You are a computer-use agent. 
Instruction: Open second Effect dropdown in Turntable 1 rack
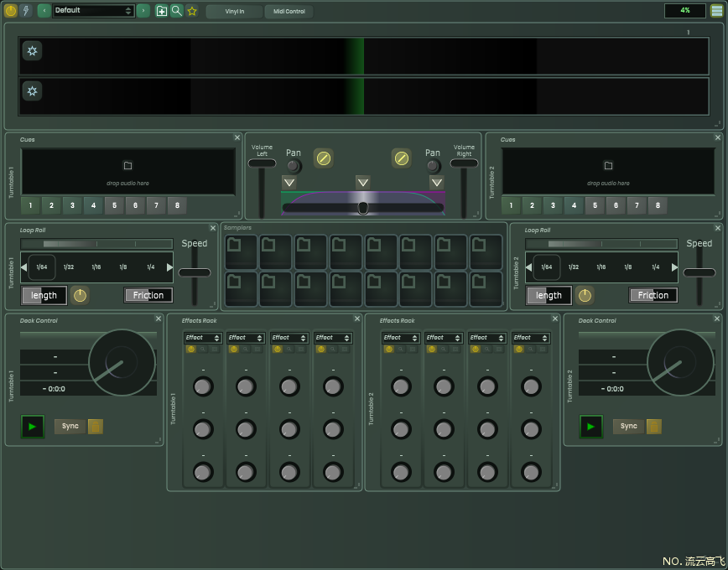[246, 338]
